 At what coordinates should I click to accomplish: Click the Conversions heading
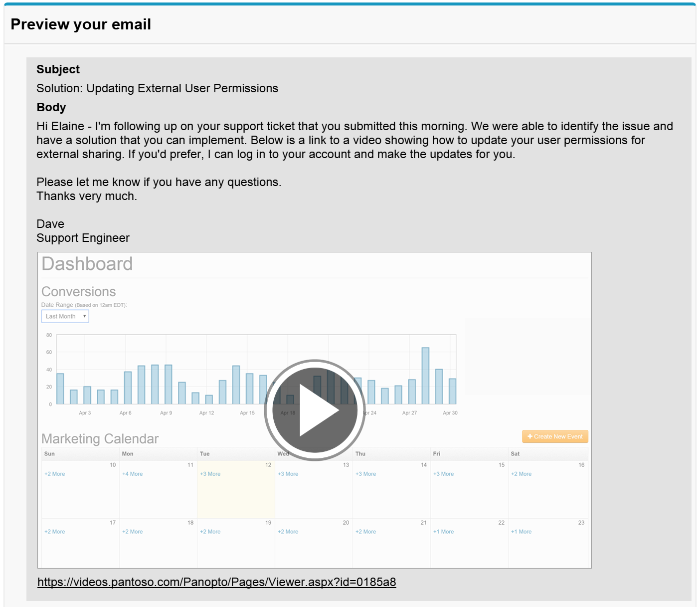[79, 292]
